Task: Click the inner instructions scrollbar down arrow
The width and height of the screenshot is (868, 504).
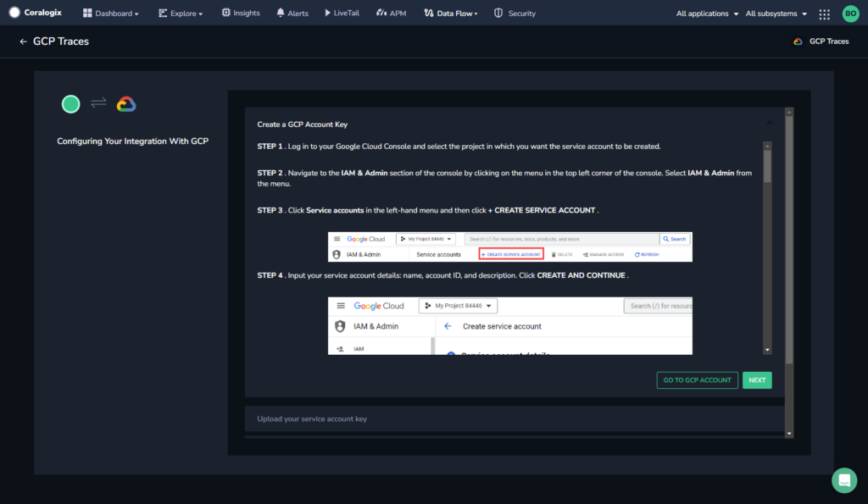Action: tap(767, 350)
